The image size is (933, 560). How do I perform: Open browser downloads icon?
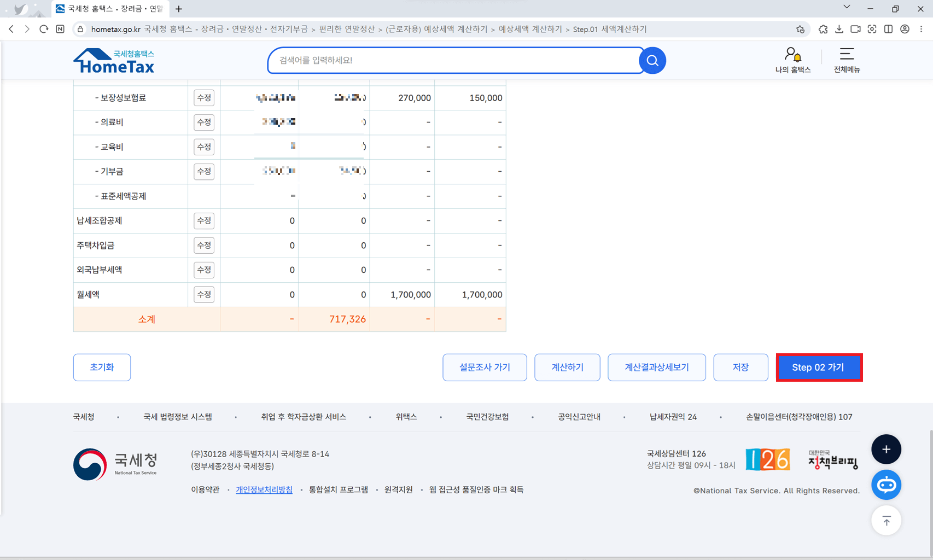[x=839, y=29]
